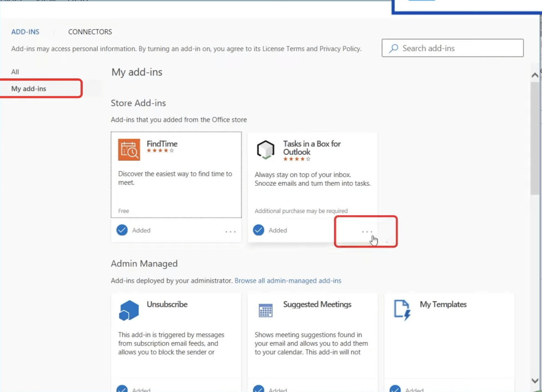Click the scrollbar up arrow
Screen dimensions: 542x392
click(535, 75)
